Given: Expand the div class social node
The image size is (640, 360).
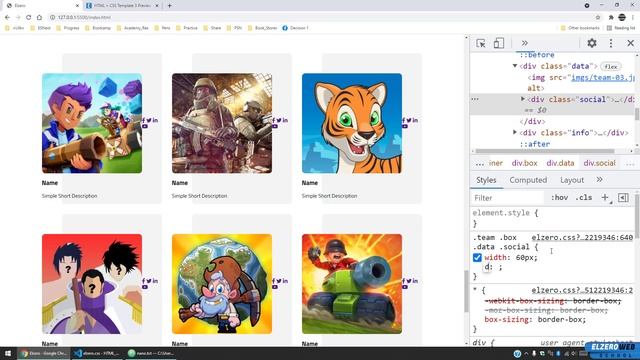Looking at the screenshot, I should [x=522, y=99].
